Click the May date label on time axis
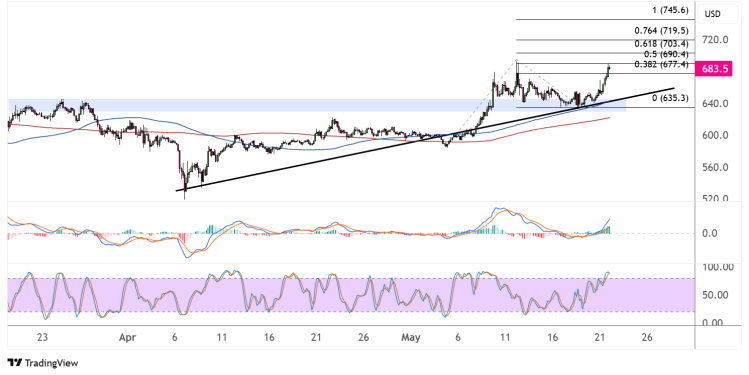This screenshot has width=749, height=375. [411, 338]
